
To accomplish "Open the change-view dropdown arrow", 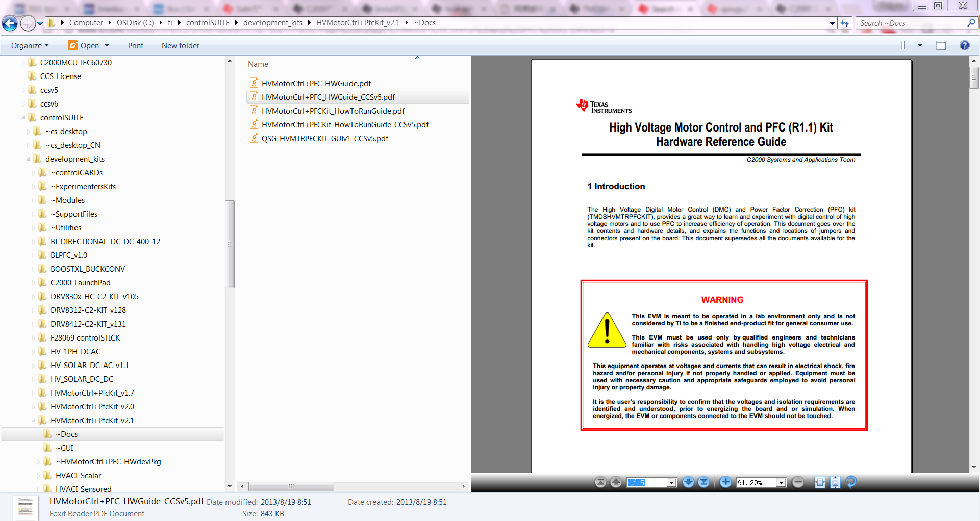I will (921, 45).
